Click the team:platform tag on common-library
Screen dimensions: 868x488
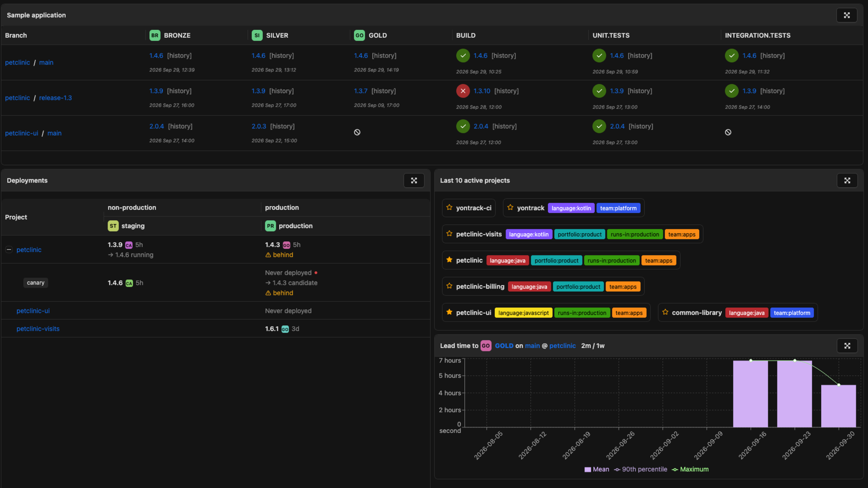click(792, 313)
